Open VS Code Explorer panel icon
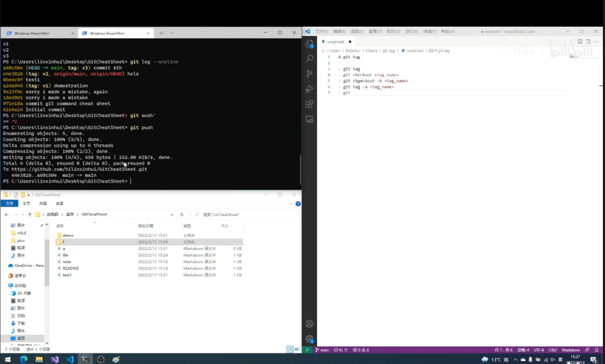The image size is (605, 364). (x=309, y=44)
